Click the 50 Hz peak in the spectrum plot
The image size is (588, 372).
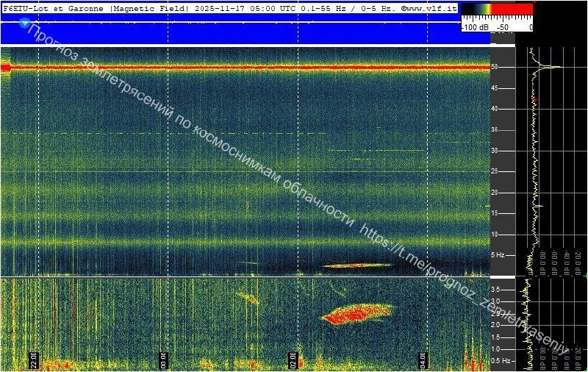(x=551, y=67)
